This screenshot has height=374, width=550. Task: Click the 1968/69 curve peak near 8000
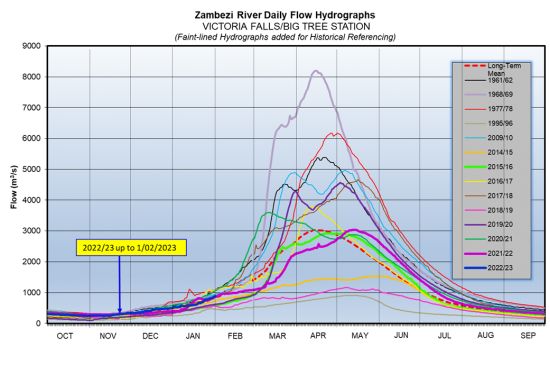click(315, 71)
